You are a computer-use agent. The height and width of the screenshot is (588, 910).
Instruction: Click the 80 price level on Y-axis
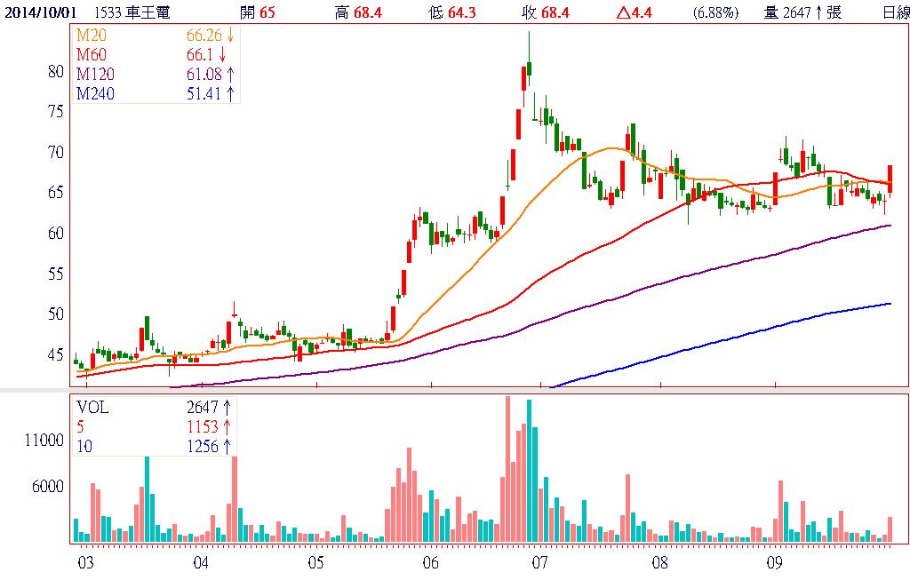55,71
